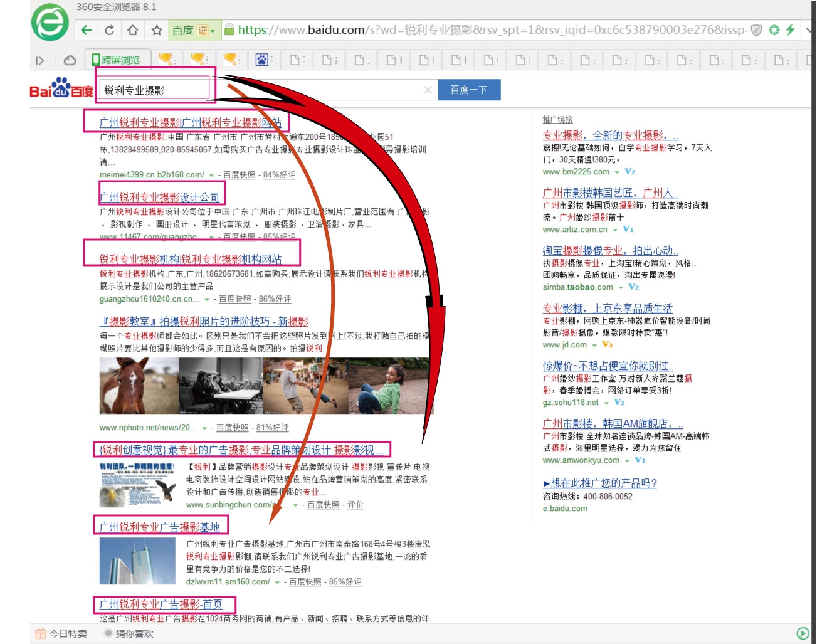
Task: Switch to the Baidu paw icon tab
Action: (x=262, y=60)
